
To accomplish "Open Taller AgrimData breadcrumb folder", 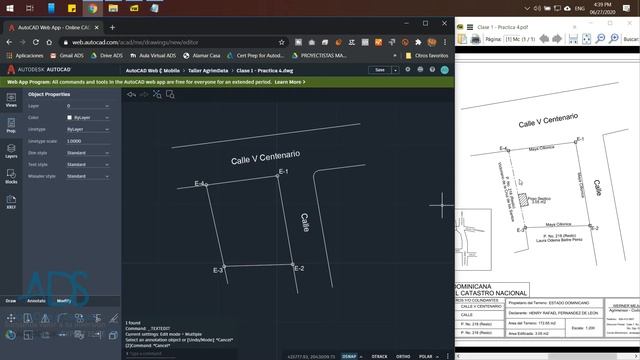I will [208, 71].
